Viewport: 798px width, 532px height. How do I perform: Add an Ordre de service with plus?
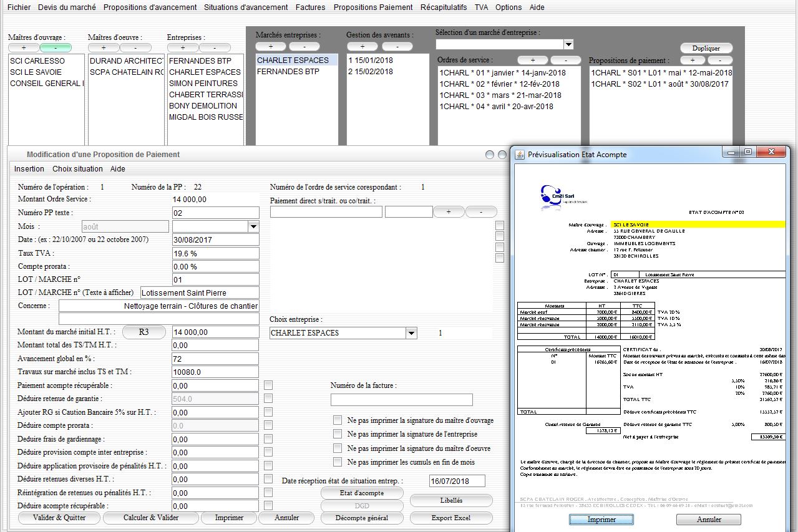[533, 60]
